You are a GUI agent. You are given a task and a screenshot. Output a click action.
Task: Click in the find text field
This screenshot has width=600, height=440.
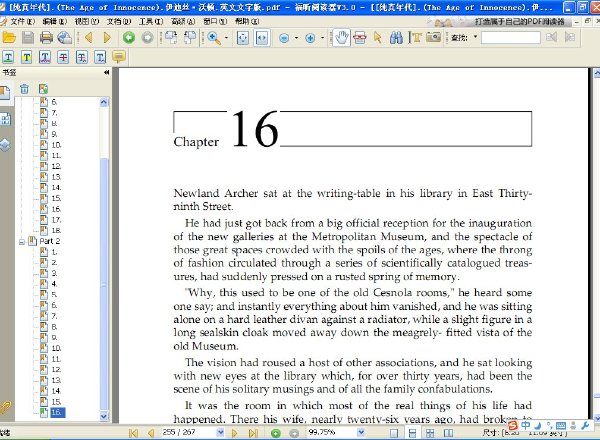[x=510, y=37]
